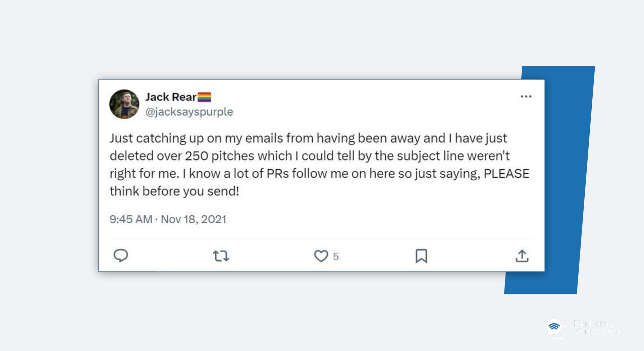Screen dimensions: 644x351
Task: Click the "Just catching up" opening text
Action: (148, 138)
